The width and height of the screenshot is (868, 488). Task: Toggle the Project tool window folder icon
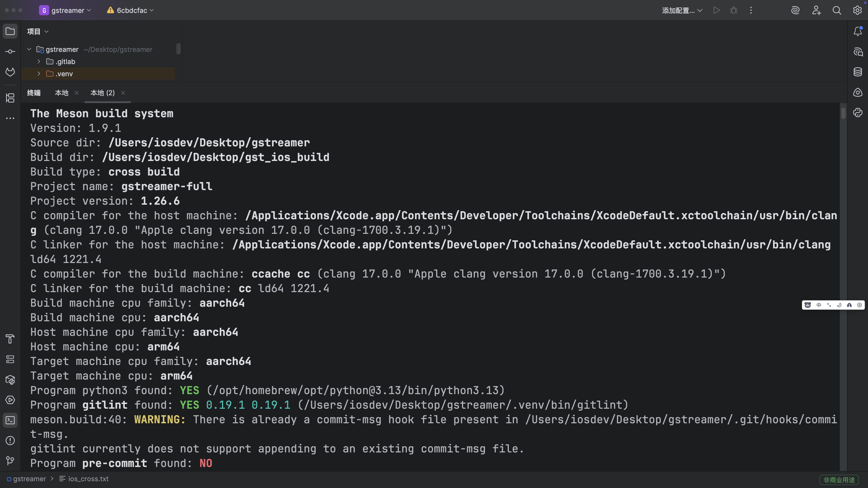pyautogui.click(x=10, y=32)
